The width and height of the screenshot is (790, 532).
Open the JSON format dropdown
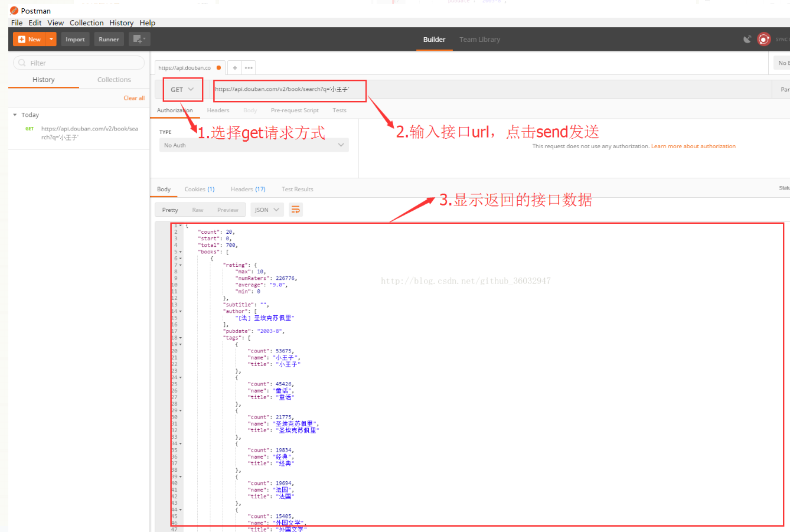267,210
